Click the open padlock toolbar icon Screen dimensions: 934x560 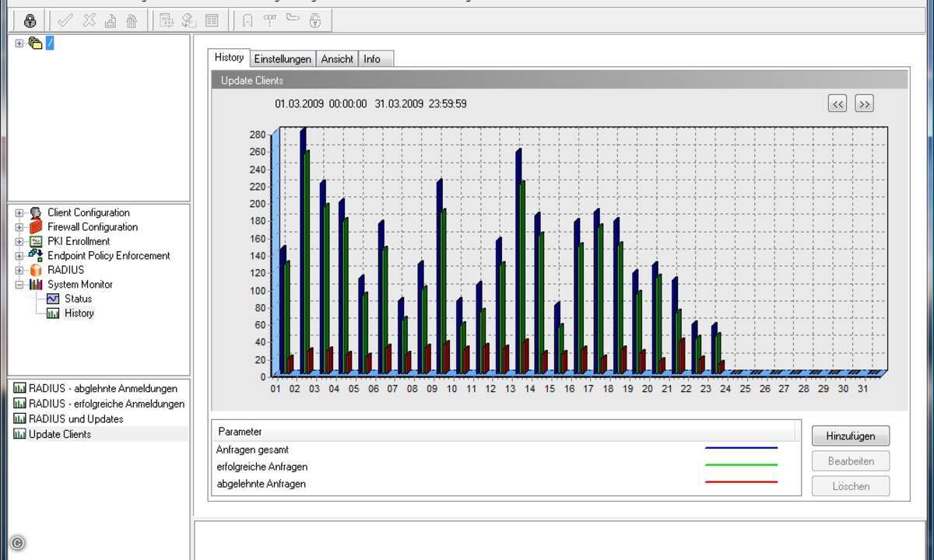coord(315,21)
